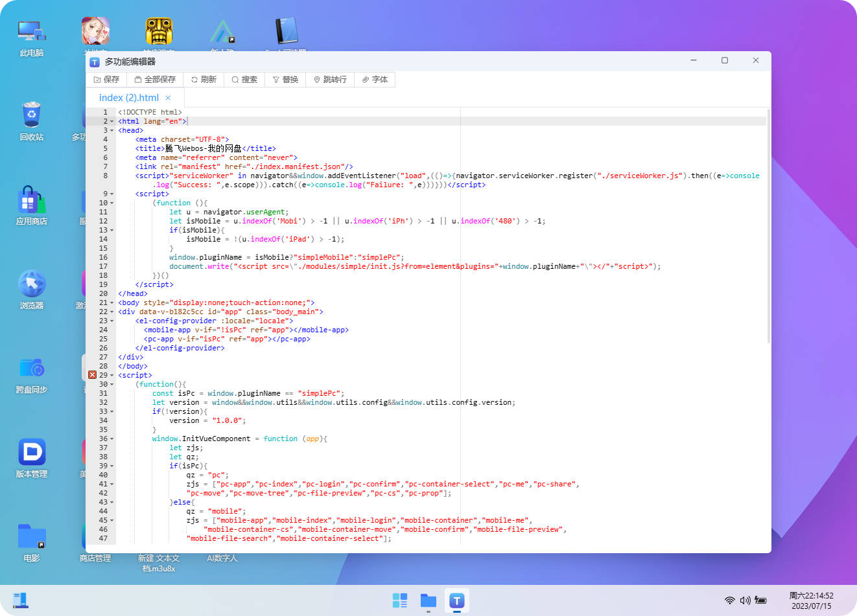
Task: Open the Wi-Fi tray icon
Action: 730,600
